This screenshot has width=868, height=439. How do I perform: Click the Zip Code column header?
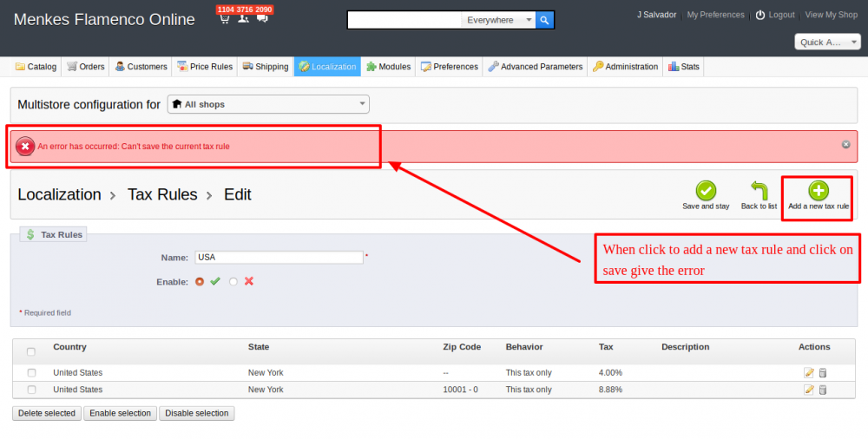tap(462, 347)
